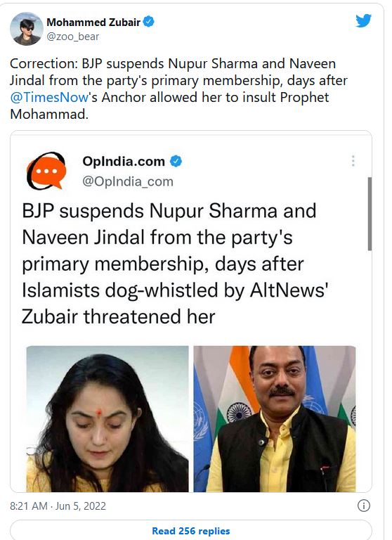Click the Read 256 replies button

click(x=191, y=530)
